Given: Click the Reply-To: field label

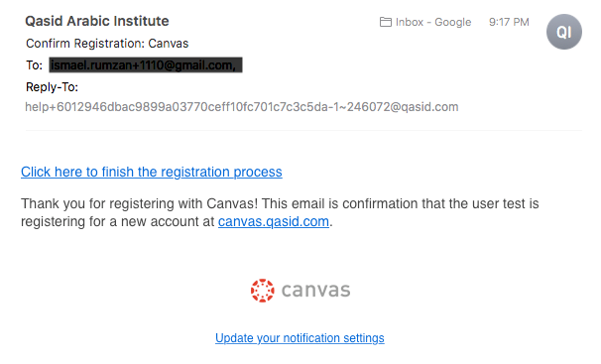Looking at the screenshot, I should (x=53, y=87).
